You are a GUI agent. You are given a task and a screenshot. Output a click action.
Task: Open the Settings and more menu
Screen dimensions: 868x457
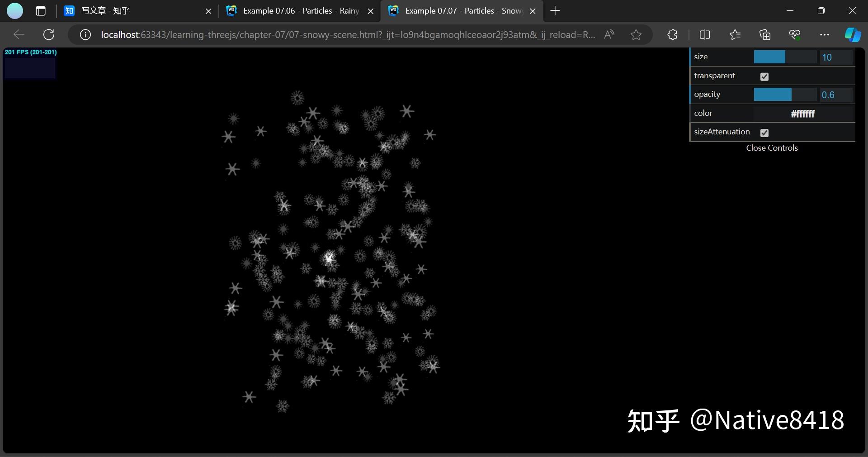825,34
